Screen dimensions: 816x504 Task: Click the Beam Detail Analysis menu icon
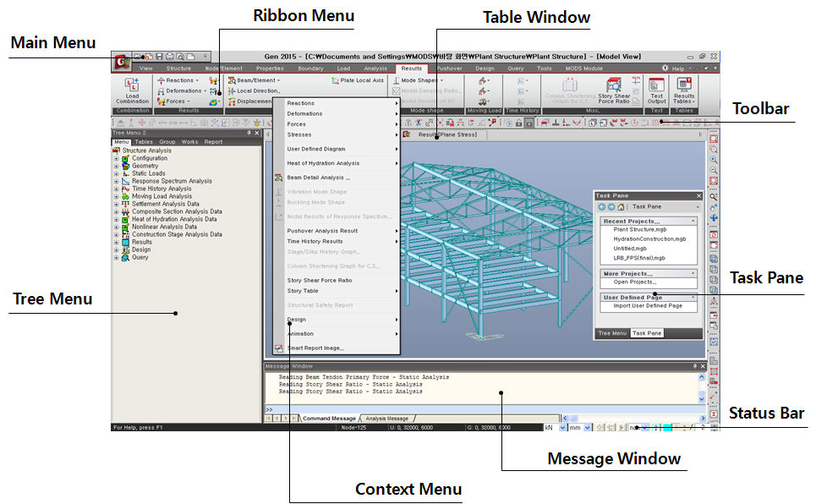pos(279,178)
